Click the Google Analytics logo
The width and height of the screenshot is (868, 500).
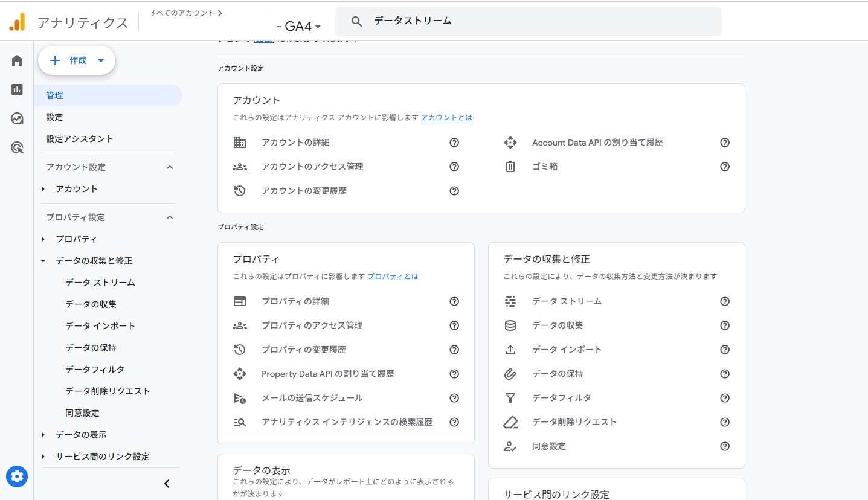17,22
